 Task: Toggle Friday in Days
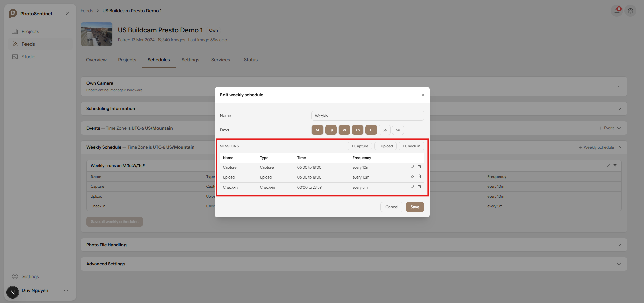[371, 130]
